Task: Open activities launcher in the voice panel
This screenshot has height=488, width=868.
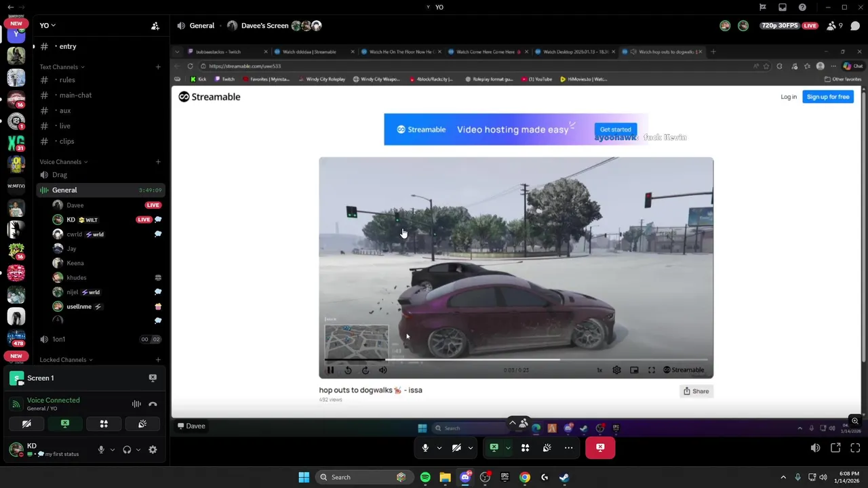Action: (x=104, y=424)
